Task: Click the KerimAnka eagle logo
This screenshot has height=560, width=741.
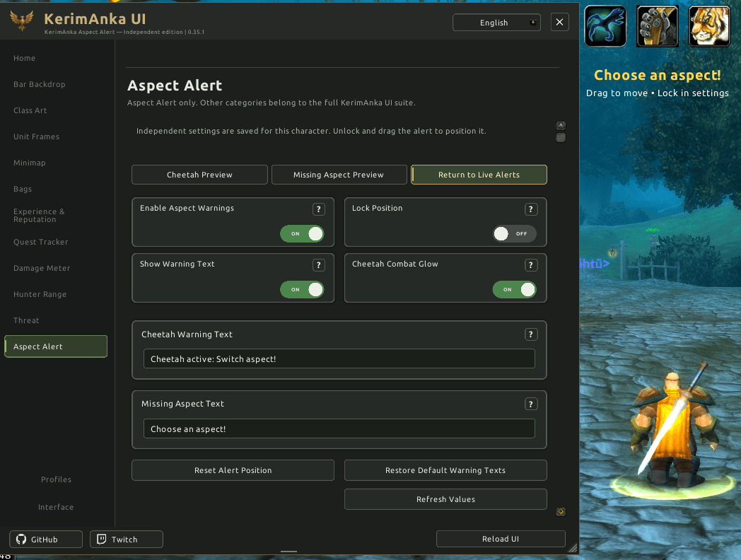Action: coord(22,21)
